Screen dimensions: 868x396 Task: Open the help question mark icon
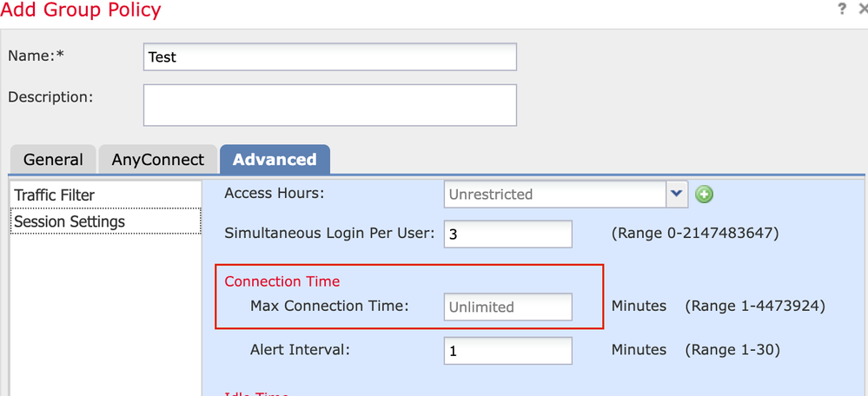pos(842,10)
